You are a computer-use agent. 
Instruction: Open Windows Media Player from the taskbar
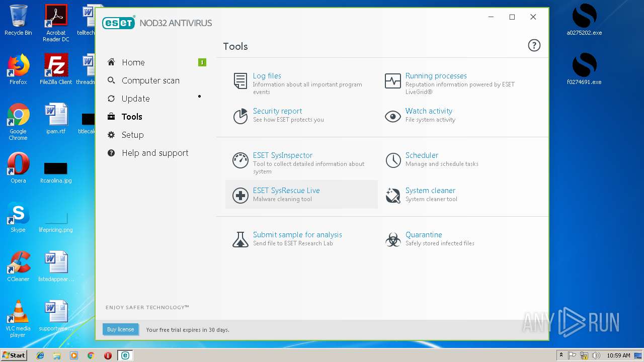click(x=74, y=355)
